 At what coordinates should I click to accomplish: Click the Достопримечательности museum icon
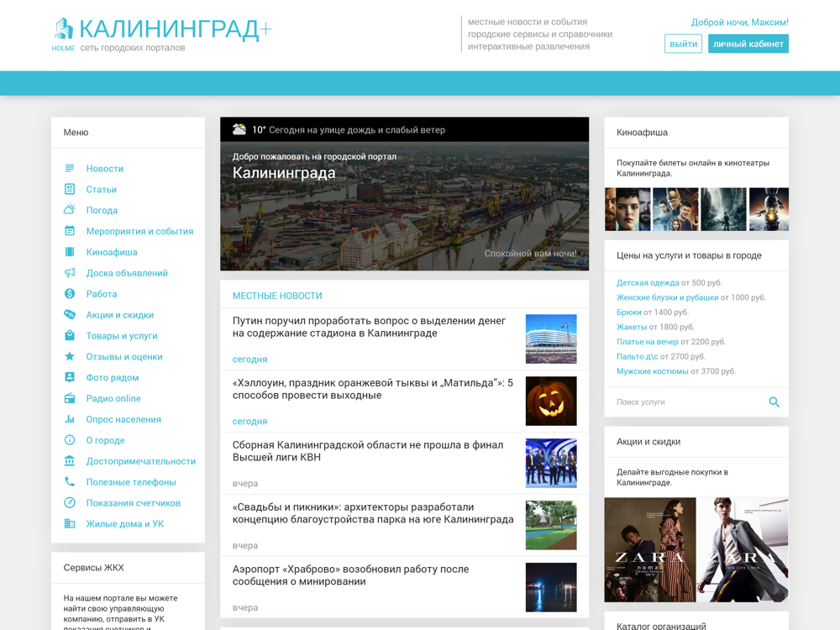(x=70, y=460)
